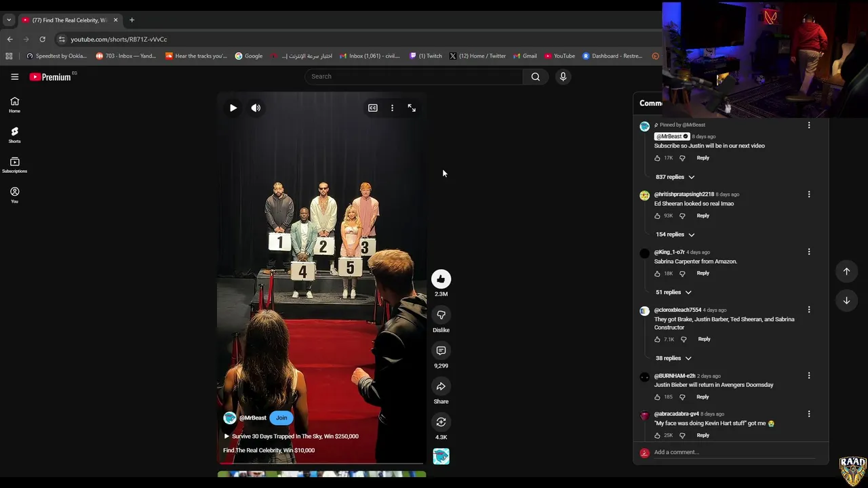The image size is (868, 488).
Task: Open a new browser tab
Action: (132, 20)
